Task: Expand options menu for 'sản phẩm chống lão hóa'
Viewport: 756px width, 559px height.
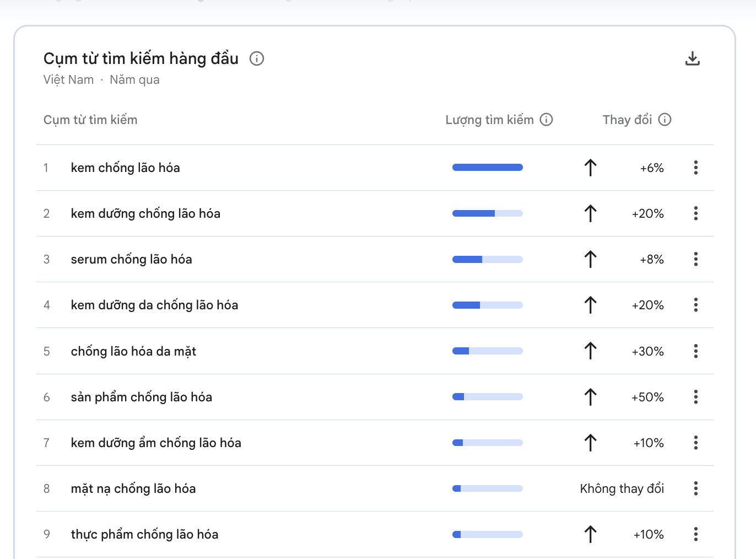Action: click(x=695, y=397)
